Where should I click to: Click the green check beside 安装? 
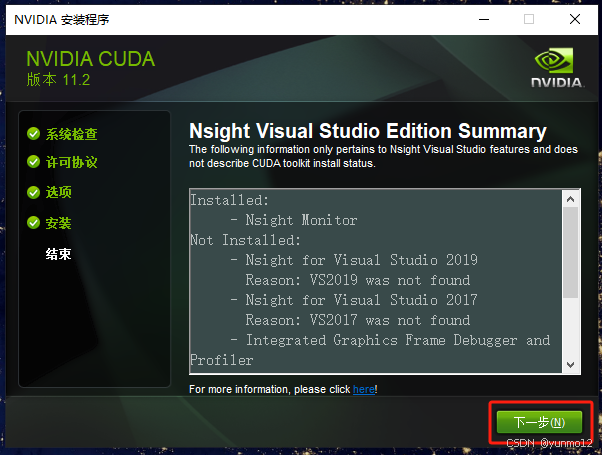34,222
